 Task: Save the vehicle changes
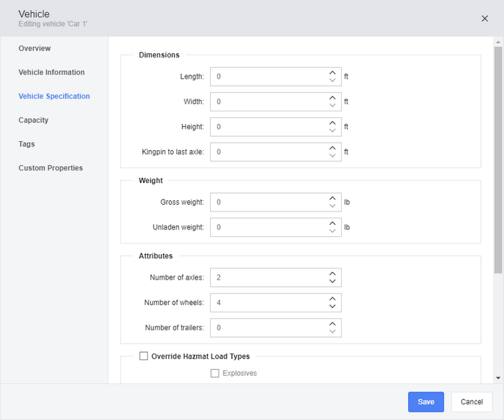click(x=426, y=401)
